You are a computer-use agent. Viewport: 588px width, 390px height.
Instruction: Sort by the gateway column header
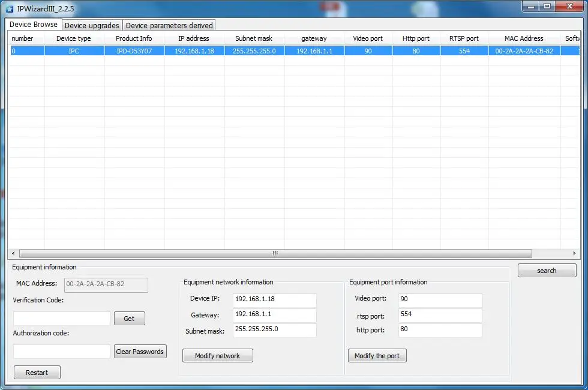click(314, 38)
